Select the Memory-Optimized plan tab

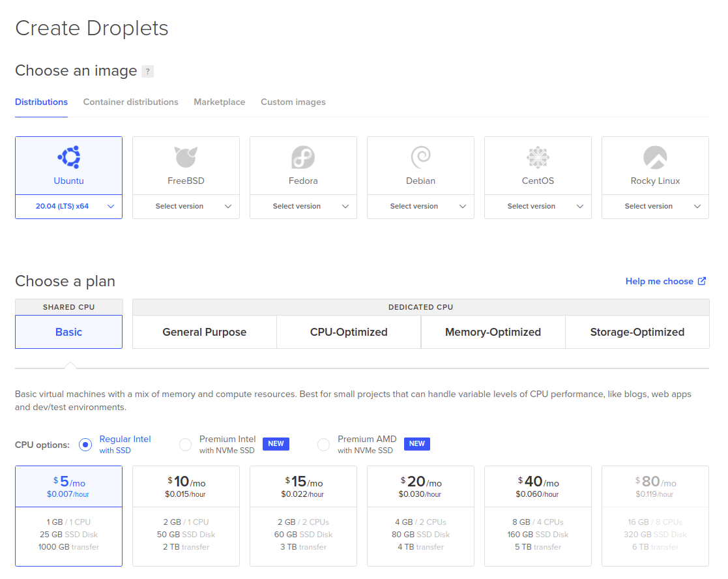click(x=493, y=332)
